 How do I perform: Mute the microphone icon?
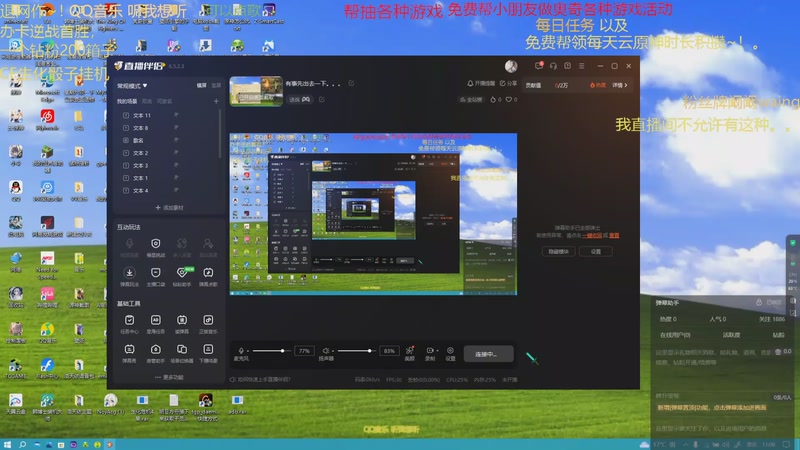pos(241,351)
